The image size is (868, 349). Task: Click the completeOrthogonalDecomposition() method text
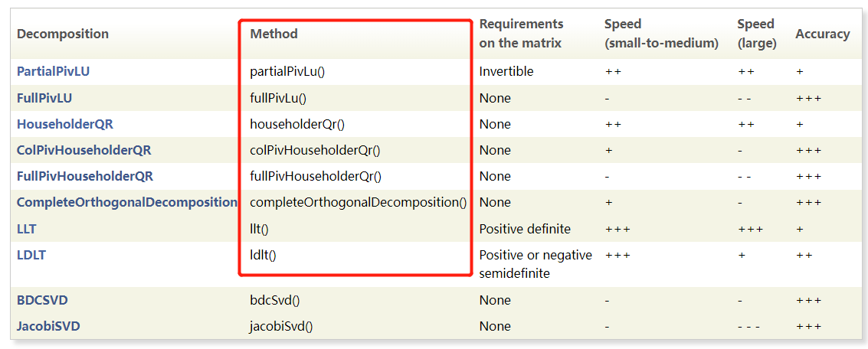click(358, 202)
